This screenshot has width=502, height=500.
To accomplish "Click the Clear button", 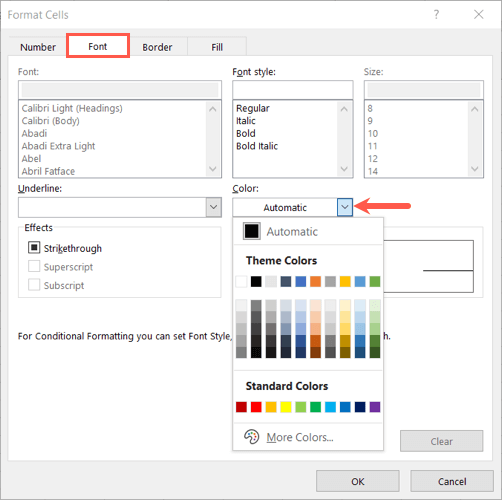I will [441, 441].
